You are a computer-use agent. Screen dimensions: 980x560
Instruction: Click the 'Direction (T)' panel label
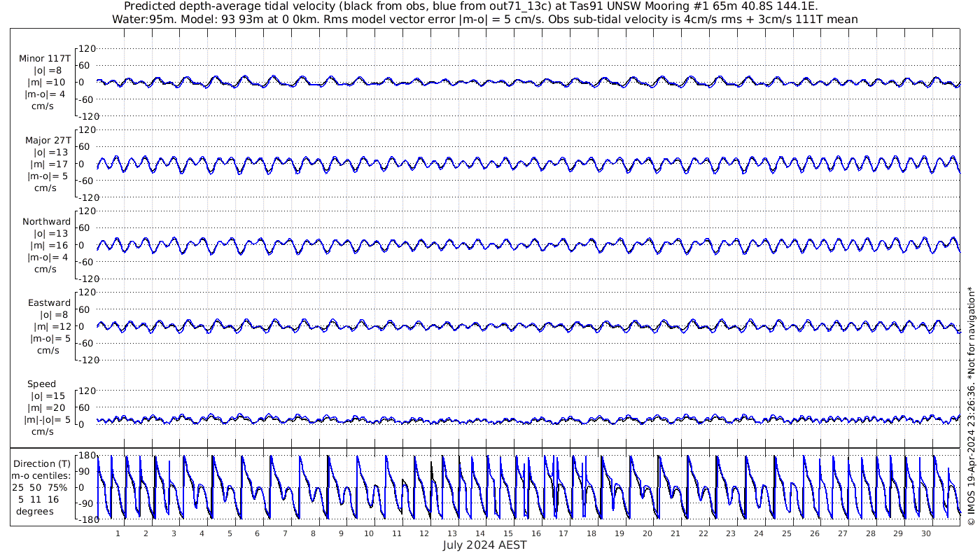tap(43, 464)
